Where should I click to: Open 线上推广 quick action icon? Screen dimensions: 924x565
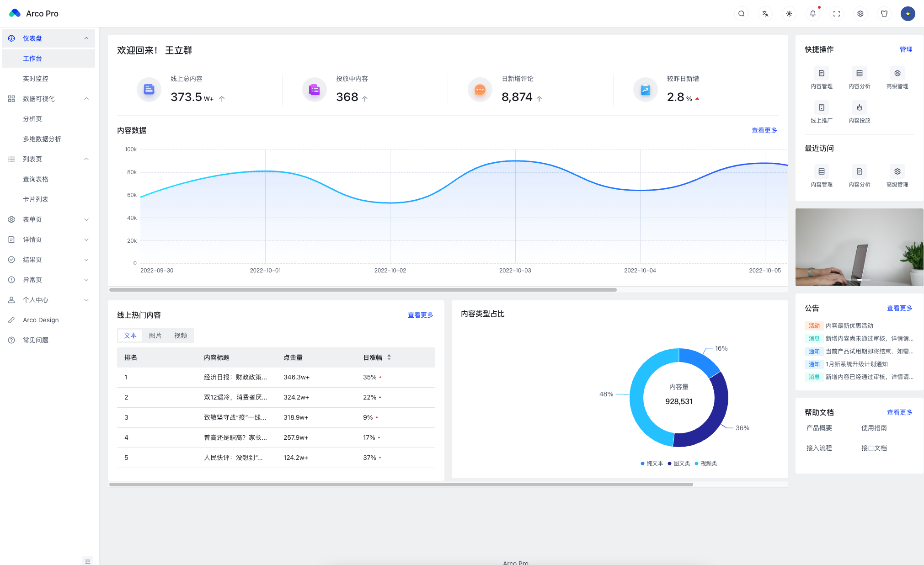[821, 107]
